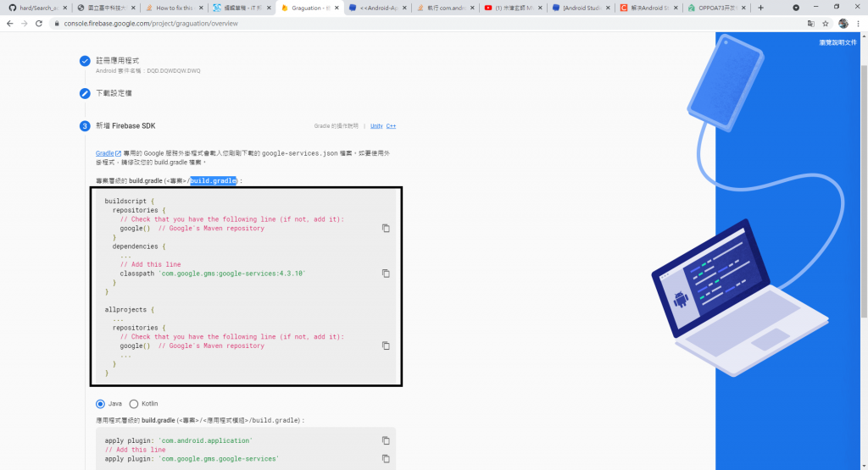Go back to the previous page
Viewport: 868px width, 470px height.
(10, 23)
